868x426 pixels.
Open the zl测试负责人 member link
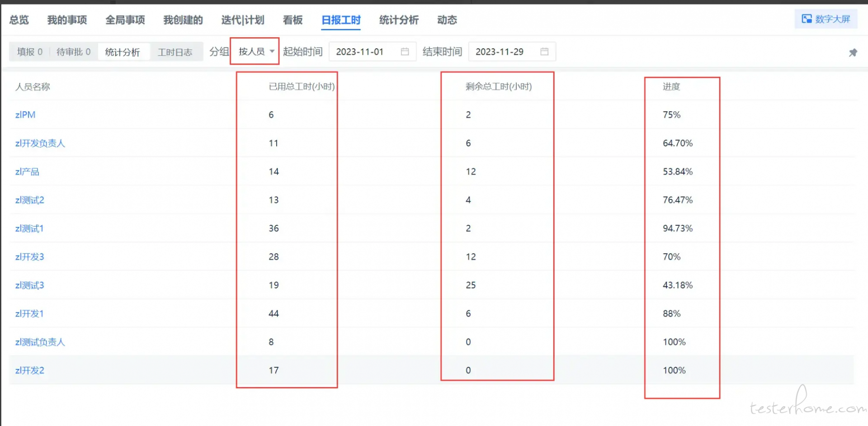(x=40, y=342)
